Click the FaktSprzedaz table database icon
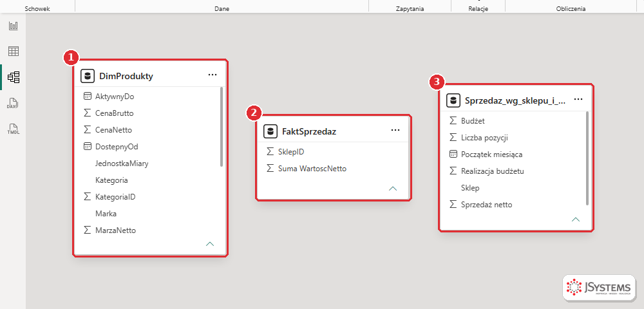 270,131
